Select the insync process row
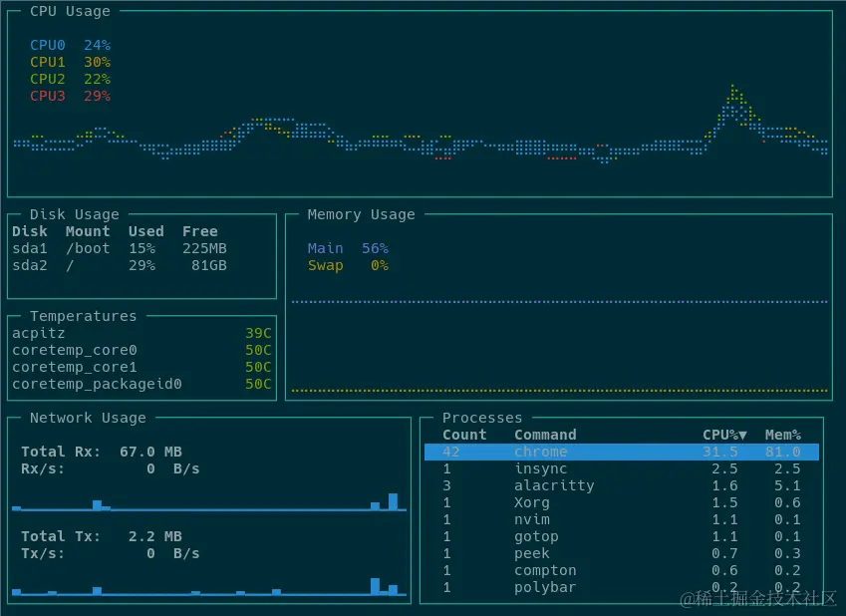846x616 pixels. 622,468
